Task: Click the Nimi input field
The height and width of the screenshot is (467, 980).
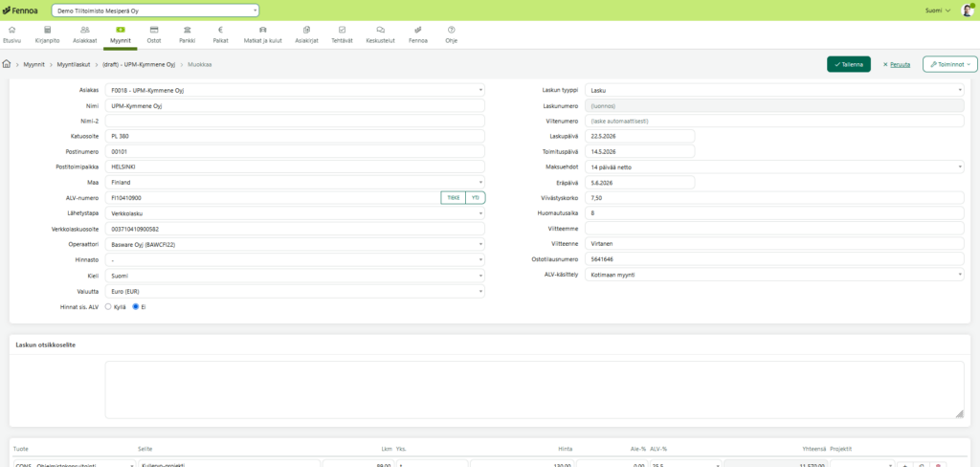Action: 295,105
